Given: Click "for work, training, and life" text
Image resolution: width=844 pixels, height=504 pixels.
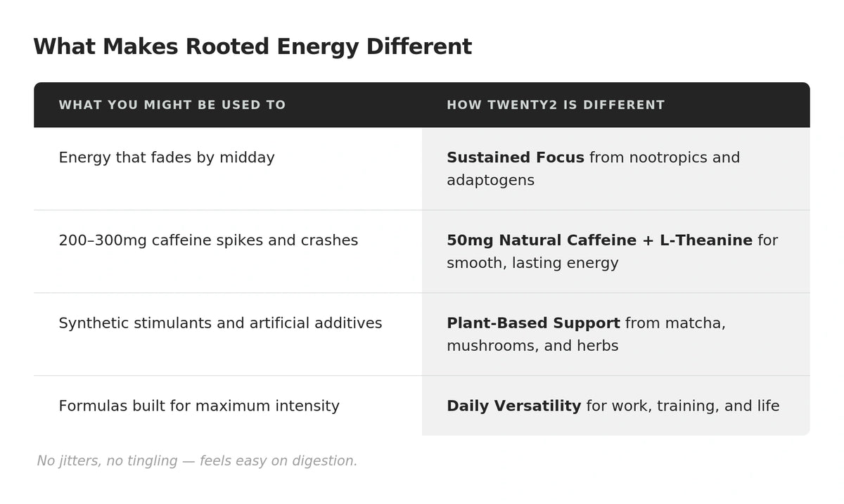Looking at the screenshot, I should pyautogui.click(x=682, y=406).
